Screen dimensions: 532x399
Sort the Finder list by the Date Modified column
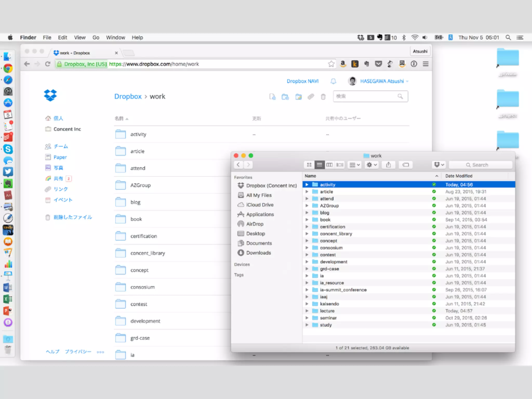[x=459, y=176]
